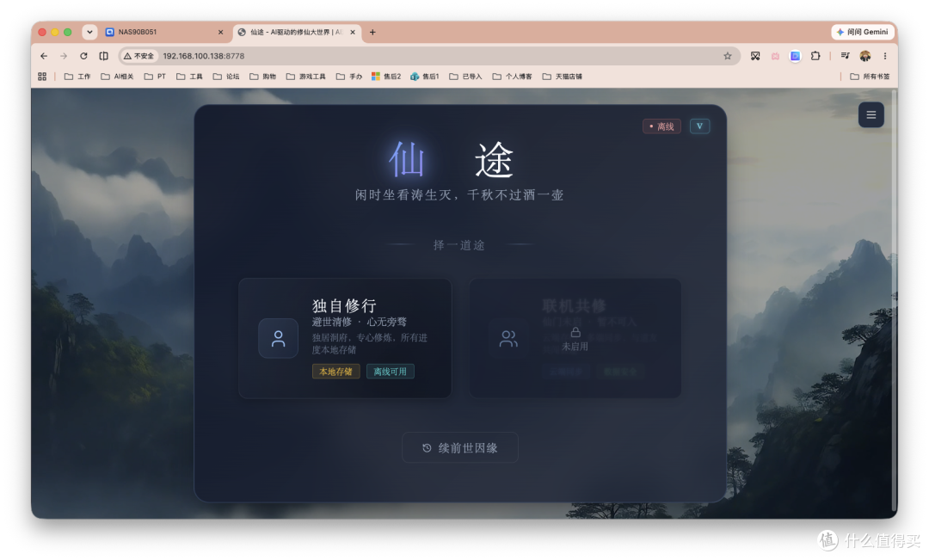Click the 离线 offline status badge
Viewport: 929px width, 560px height.
click(x=661, y=126)
